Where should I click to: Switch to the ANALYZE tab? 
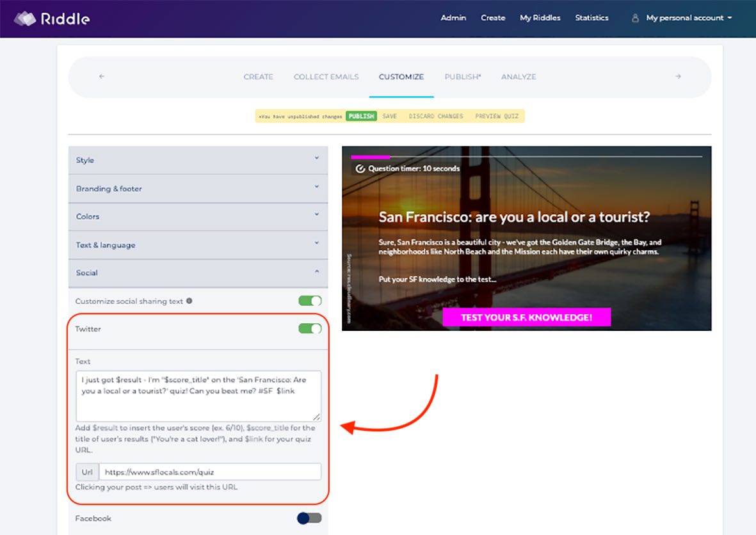[519, 77]
